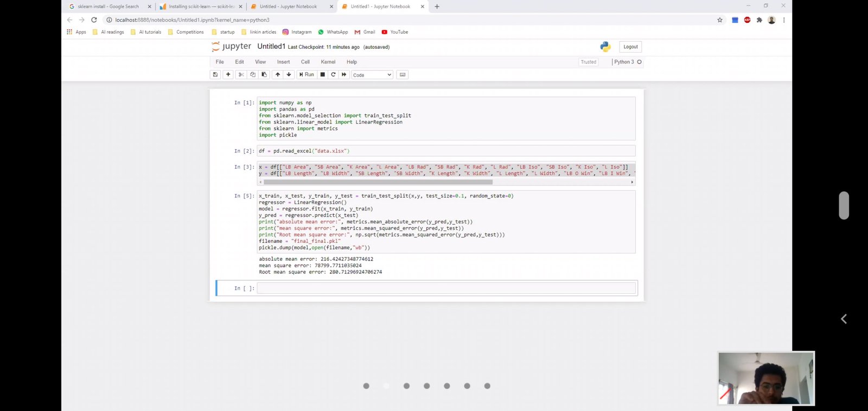Screen dimensions: 868x411
Task: Open the Edit menu
Action: click(x=239, y=62)
